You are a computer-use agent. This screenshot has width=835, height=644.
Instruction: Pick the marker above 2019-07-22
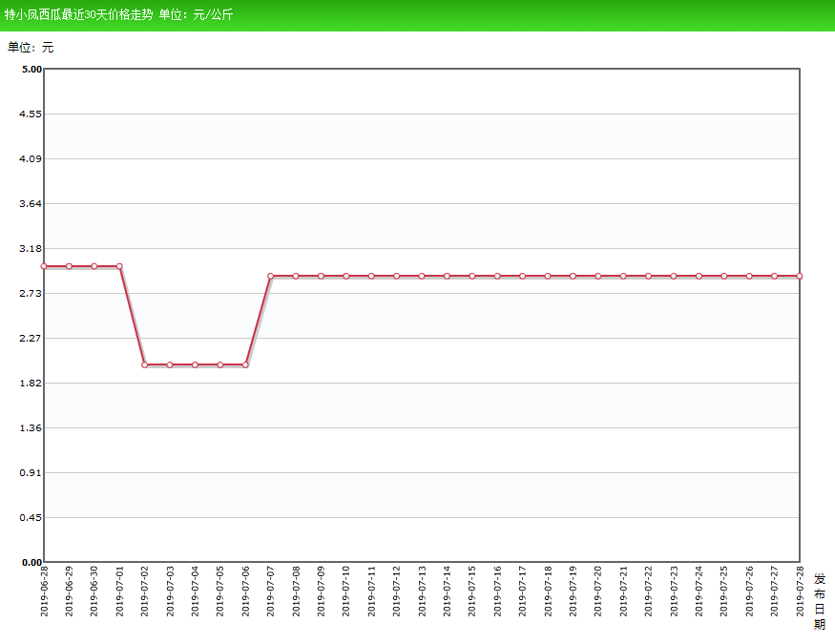pyautogui.click(x=649, y=277)
